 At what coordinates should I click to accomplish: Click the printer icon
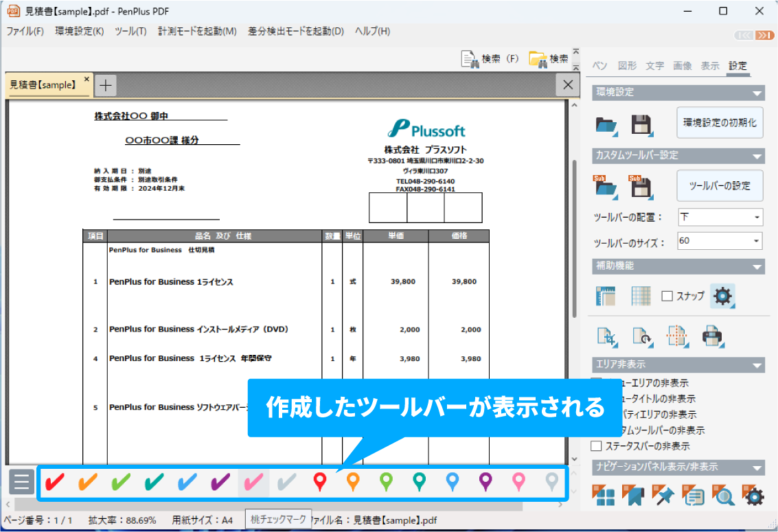[x=712, y=336]
